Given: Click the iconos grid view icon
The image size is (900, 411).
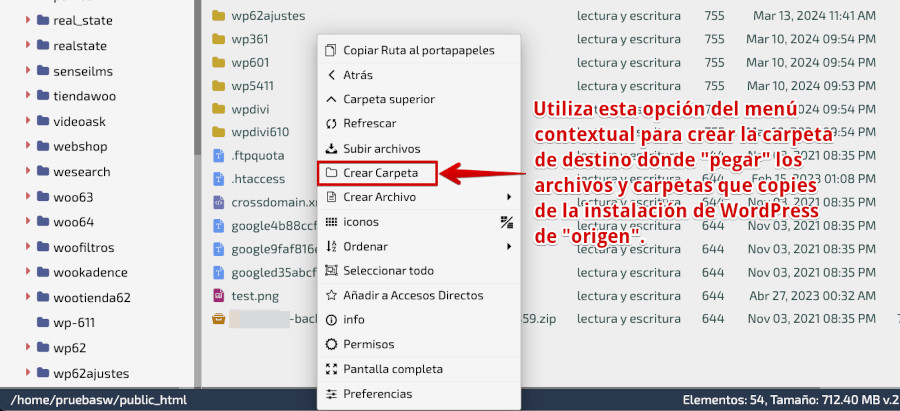Looking at the screenshot, I should (x=331, y=222).
